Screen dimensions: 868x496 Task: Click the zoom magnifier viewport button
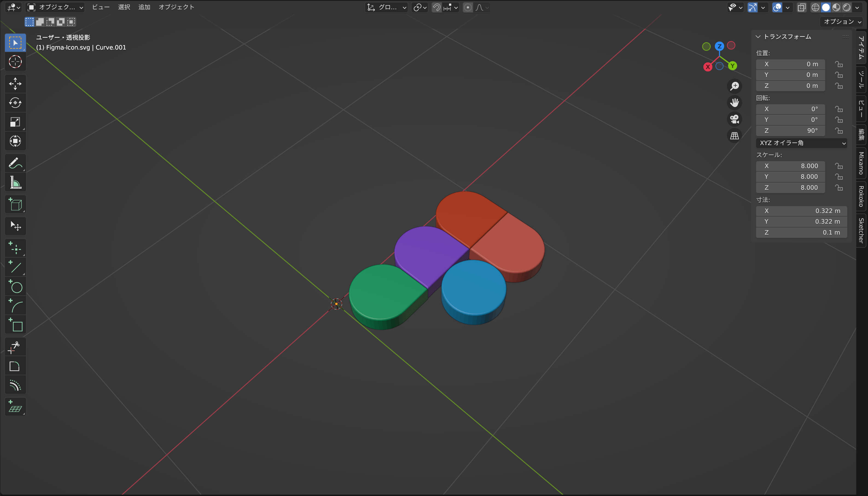click(734, 86)
